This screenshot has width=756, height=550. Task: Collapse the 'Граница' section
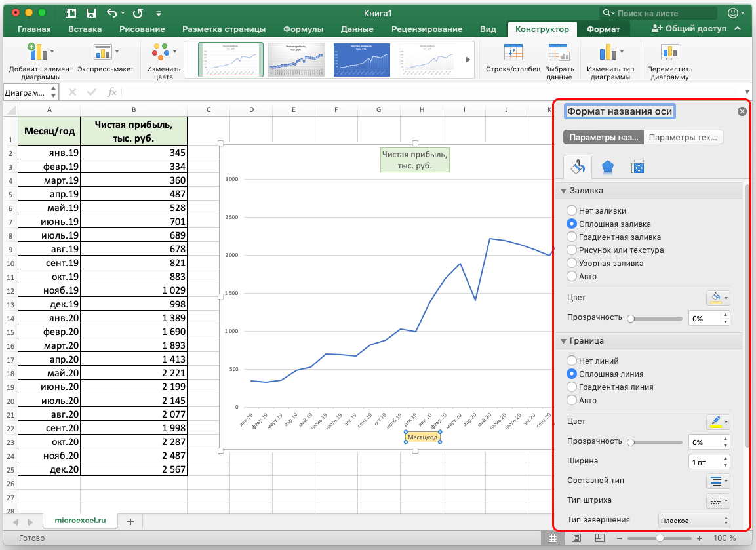tap(563, 341)
